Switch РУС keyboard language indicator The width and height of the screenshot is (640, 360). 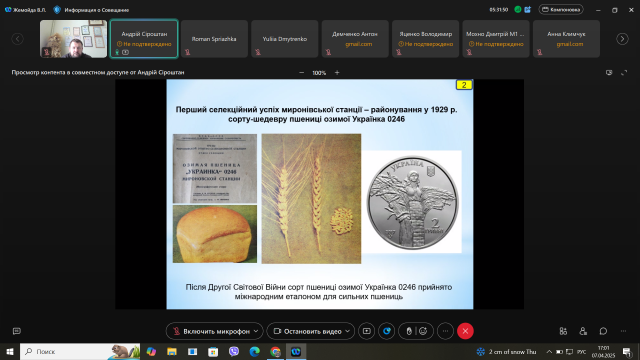pyautogui.click(x=582, y=351)
